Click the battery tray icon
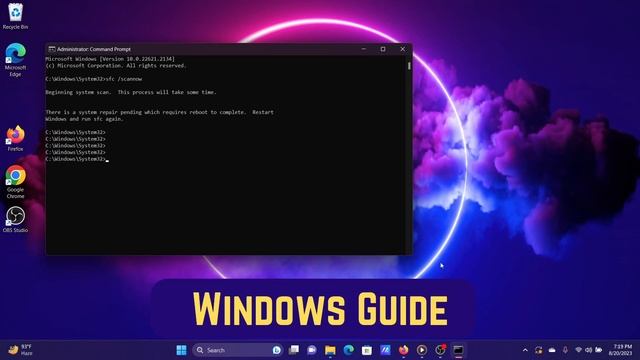This screenshot has height=360, width=640. click(x=598, y=350)
